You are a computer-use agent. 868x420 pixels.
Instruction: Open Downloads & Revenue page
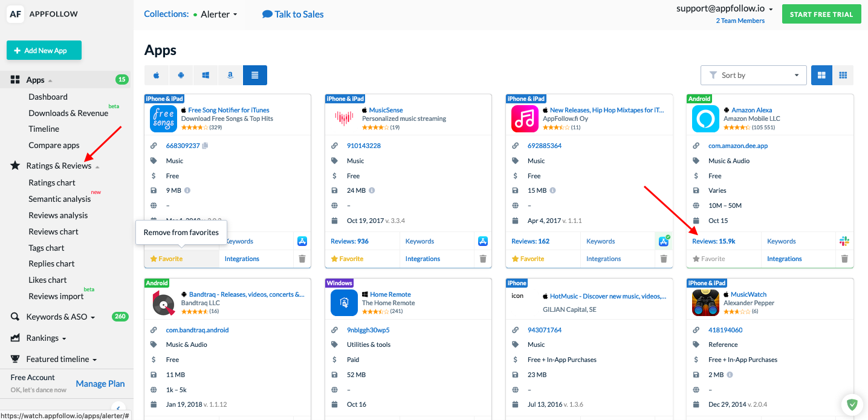click(68, 113)
